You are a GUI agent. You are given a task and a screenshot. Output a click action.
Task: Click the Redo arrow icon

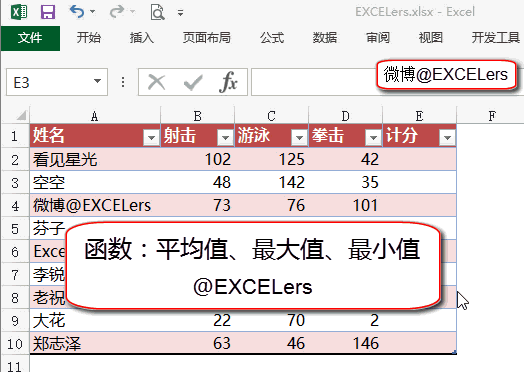[117, 12]
